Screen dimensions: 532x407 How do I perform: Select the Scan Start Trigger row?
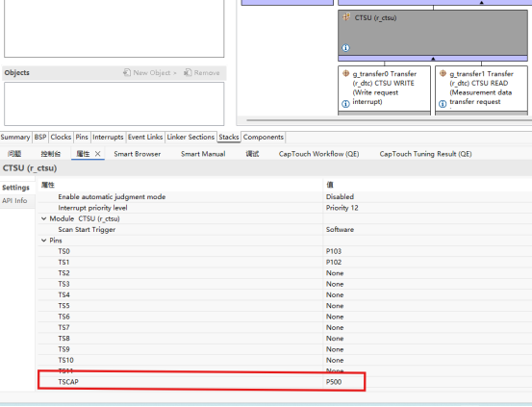pos(285,229)
